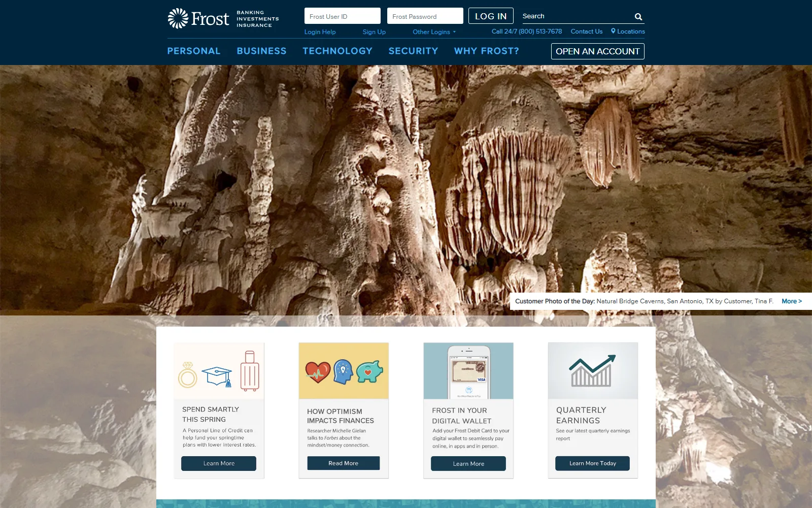Open the How Optimism Impacts Finances image
This screenshot has width=812, height=508.
[344, 371]
